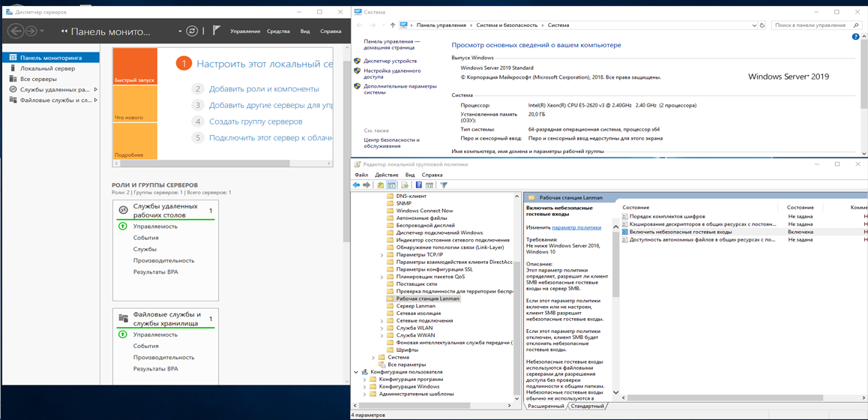Open Server Manager notifications flag
The height and width of the screenshot is (420, 868).
point(217,31)
